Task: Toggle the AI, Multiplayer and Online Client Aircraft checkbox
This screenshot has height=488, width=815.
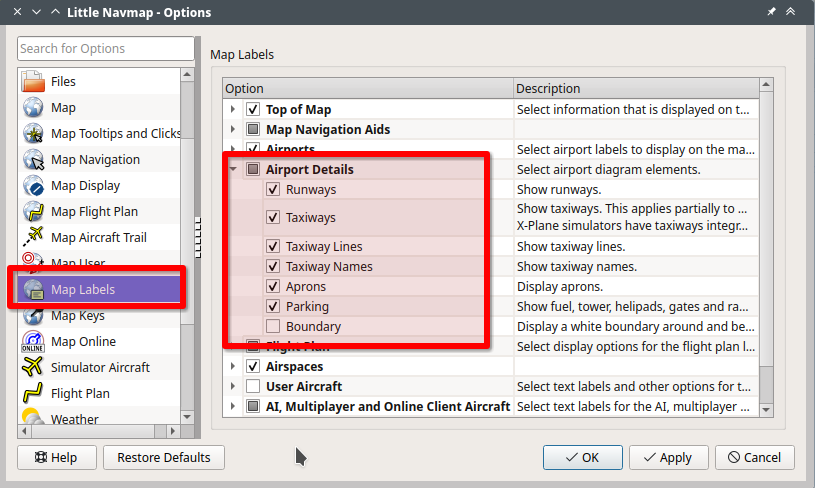Action: pos(253,406)
